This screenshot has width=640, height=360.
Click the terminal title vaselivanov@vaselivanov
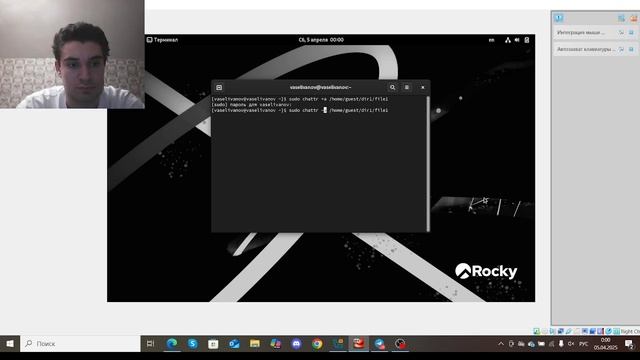coord(320,87)
